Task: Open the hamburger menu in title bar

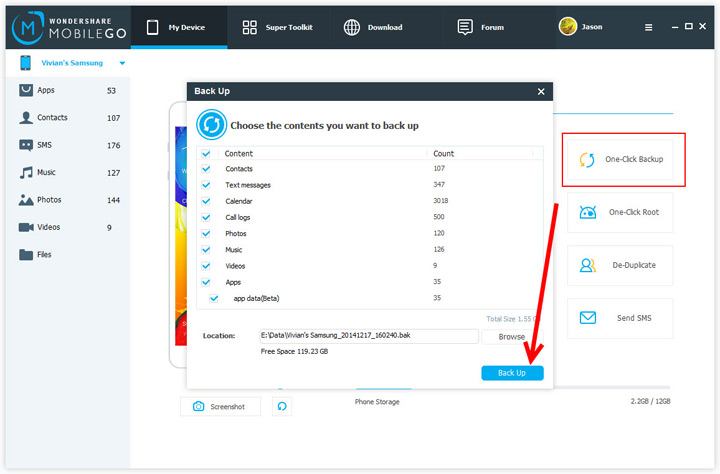Action: (x=649, y=27)
